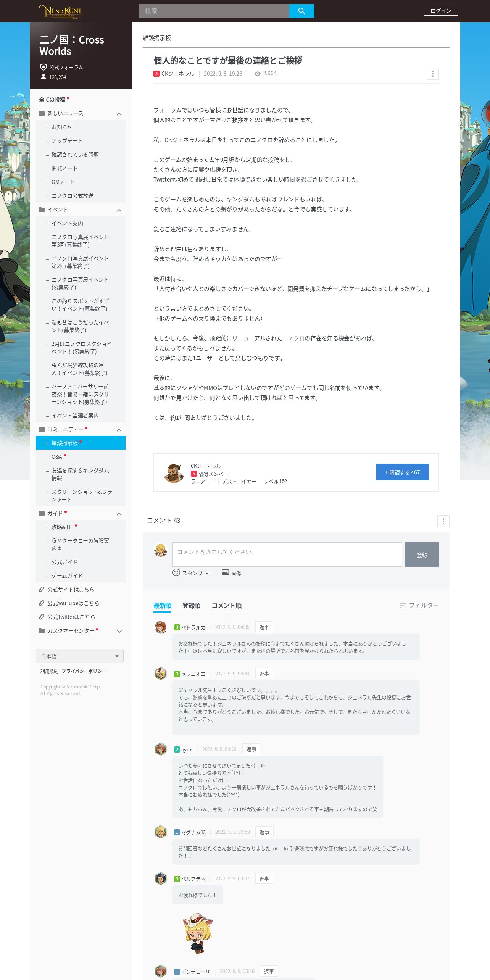Image resolution: width=490 pixels, height=980 pixels.
Task: Click the イベント folder icon
Action: point(42,210)
